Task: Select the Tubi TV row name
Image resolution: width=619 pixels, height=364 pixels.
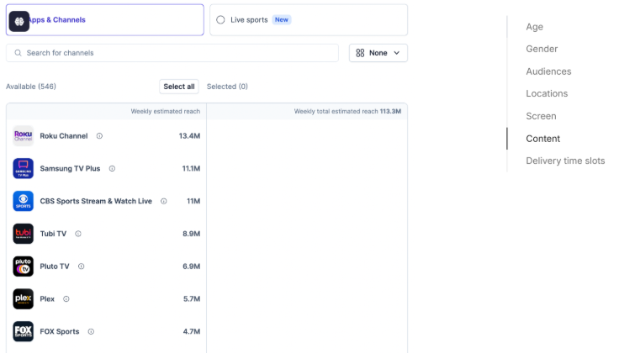Action: tap(53, 234)
